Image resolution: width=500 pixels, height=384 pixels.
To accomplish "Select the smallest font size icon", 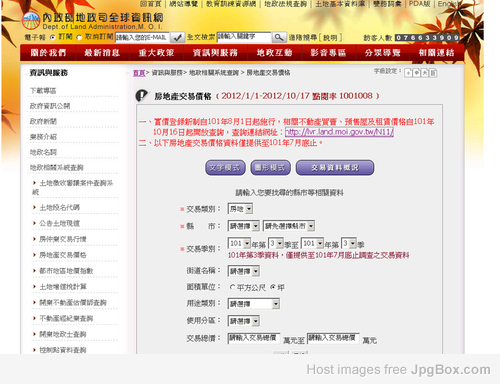I will click(x=408, y=73).
